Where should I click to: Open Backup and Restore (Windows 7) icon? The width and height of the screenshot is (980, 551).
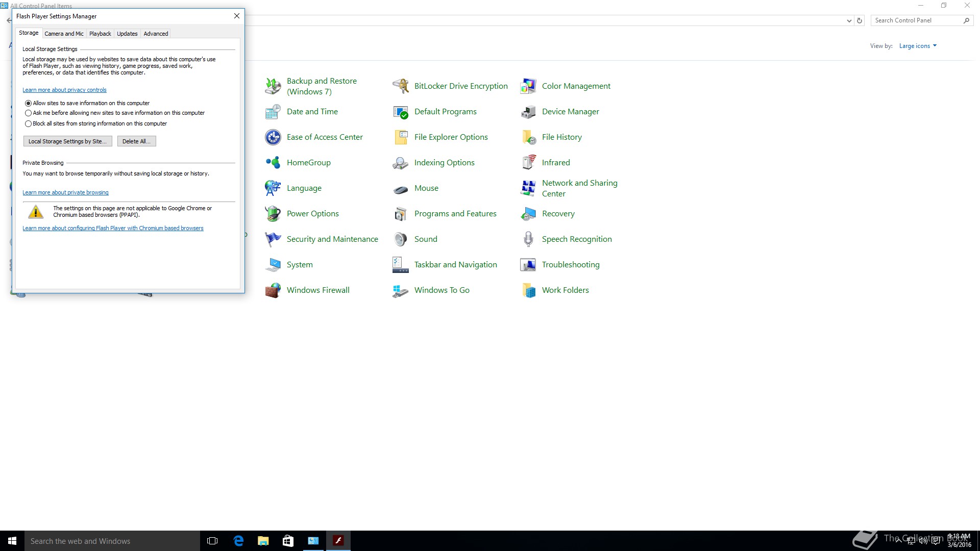[x=273, y=86]
